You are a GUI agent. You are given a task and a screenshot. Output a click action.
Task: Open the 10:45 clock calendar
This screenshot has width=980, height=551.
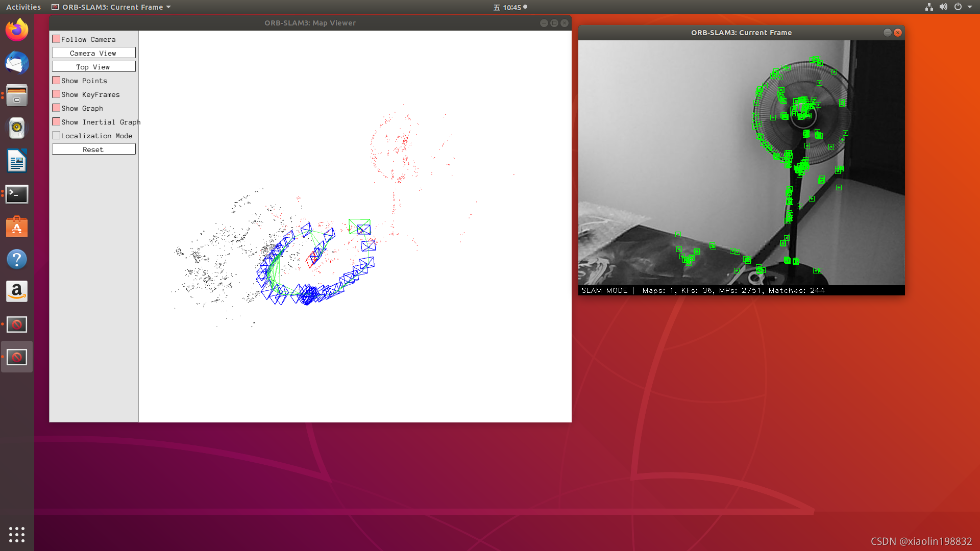tap(510, 7)
